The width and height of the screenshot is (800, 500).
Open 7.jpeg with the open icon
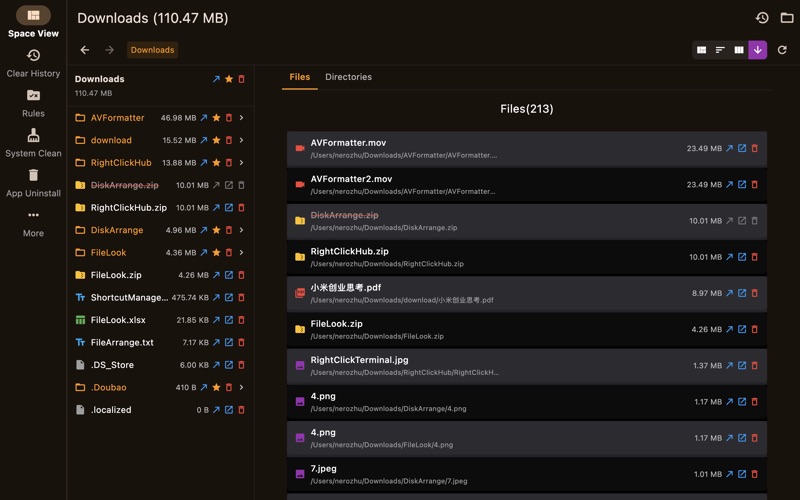click(742, 474)
